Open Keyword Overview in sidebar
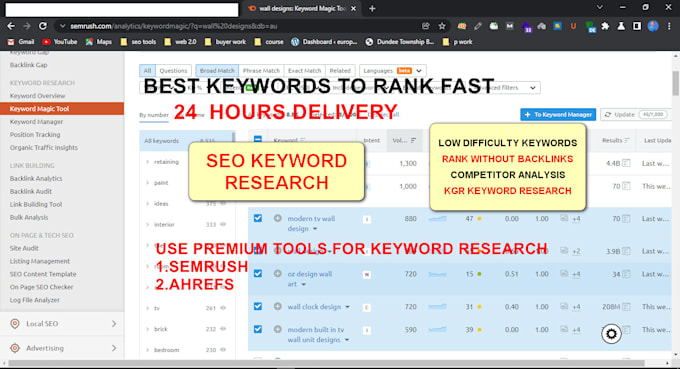The image size is (680, 369). (37, 96)
